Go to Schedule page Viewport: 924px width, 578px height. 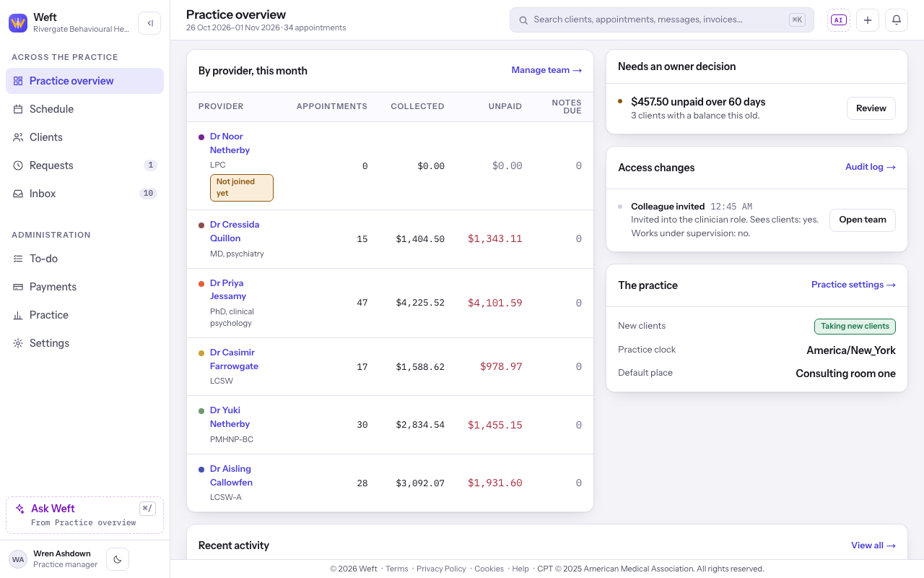click(x=84, y=109)
